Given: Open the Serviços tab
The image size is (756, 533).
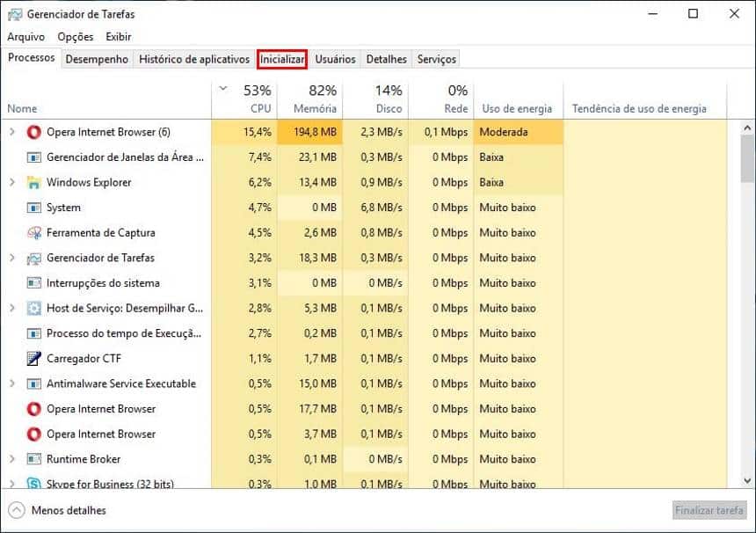Looking at the screenshot, I should click(436, 59).
